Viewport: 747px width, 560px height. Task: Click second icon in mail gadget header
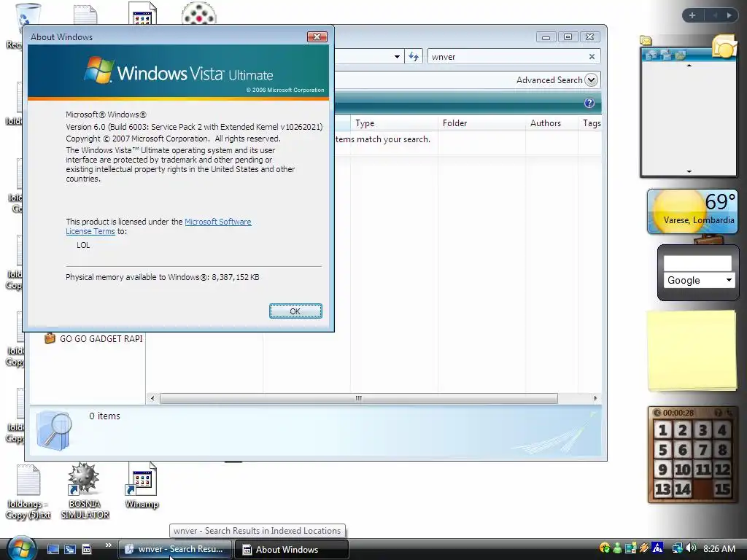tap(667, 55)
